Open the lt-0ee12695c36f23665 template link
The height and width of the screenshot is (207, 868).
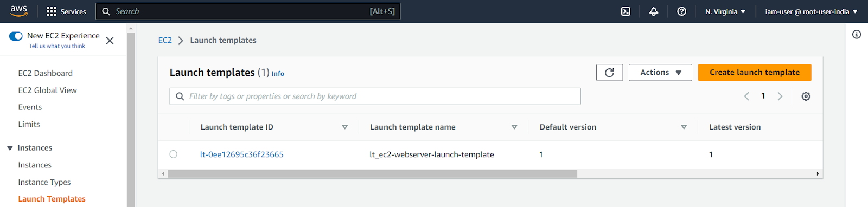click(x=242, y=154)
